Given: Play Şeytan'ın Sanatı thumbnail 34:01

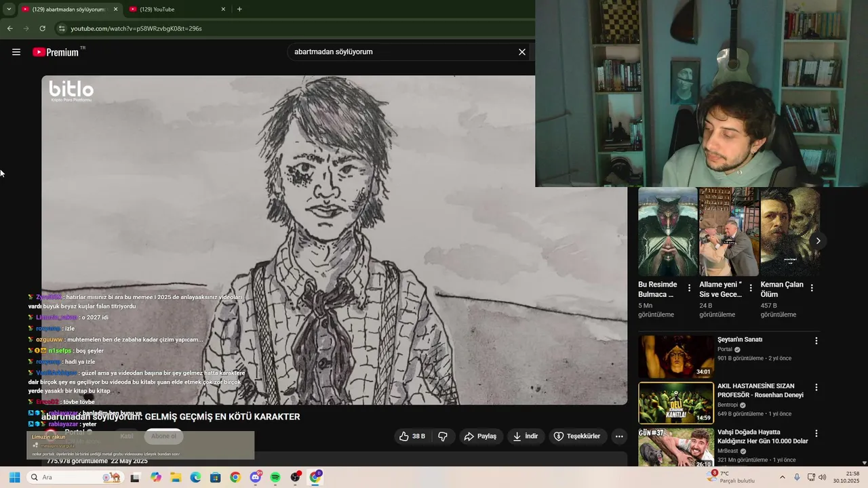Looking at the screenshot, I should (676, 357).
